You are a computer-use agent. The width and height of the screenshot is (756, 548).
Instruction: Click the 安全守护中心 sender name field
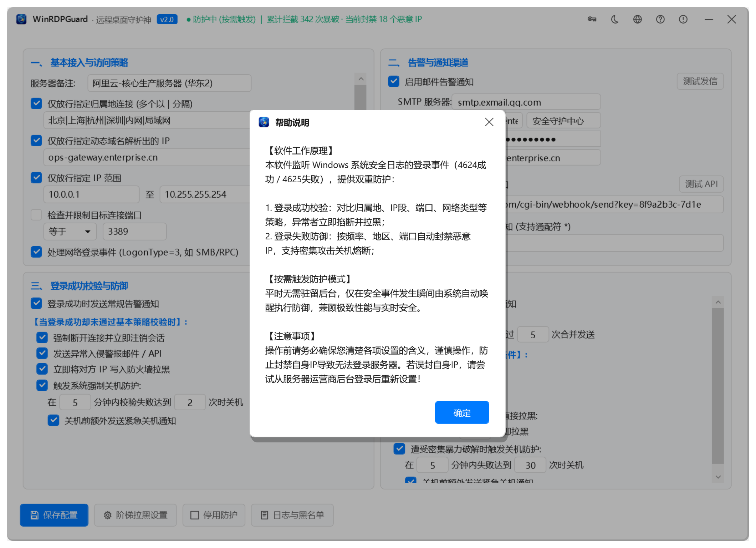pyautogui.click(x=563, y=121)
